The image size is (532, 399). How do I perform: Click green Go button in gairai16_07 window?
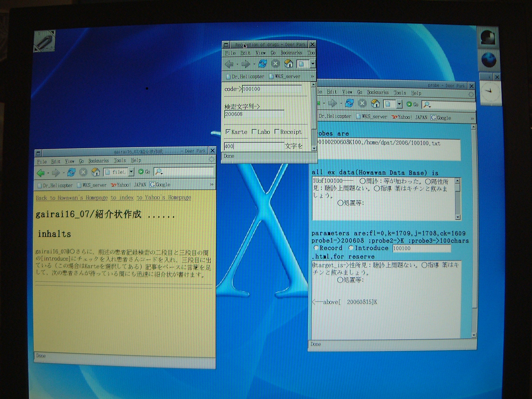point(144,172)
